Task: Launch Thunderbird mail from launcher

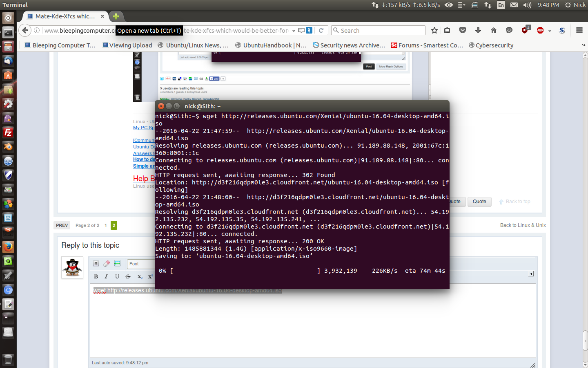Action: 8,61
